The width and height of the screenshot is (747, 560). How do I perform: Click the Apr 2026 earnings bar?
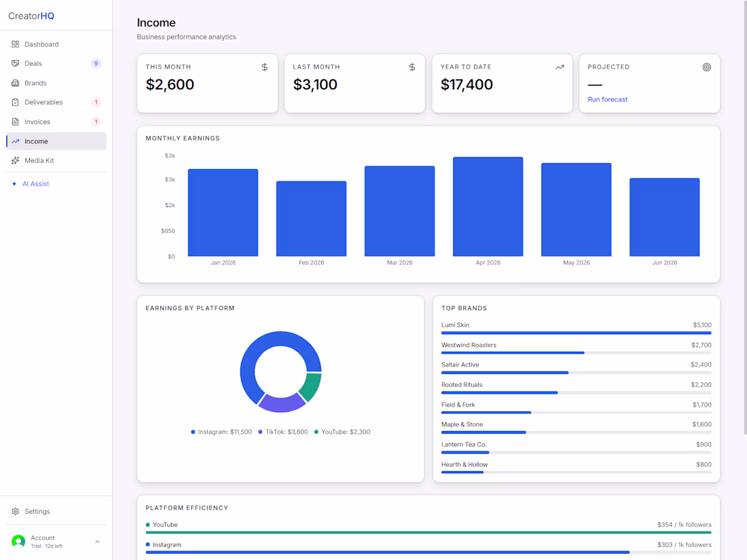pos(488,206)
